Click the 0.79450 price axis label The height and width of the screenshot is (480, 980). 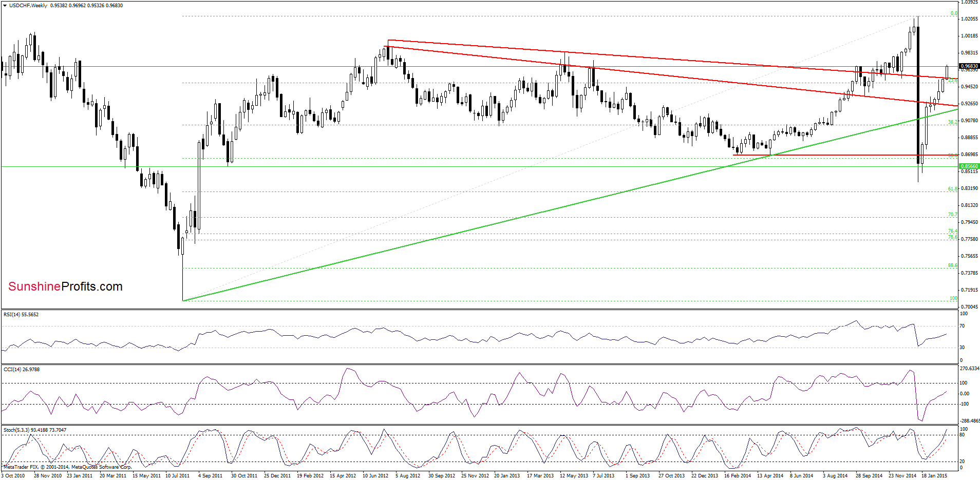coord(969,222)
